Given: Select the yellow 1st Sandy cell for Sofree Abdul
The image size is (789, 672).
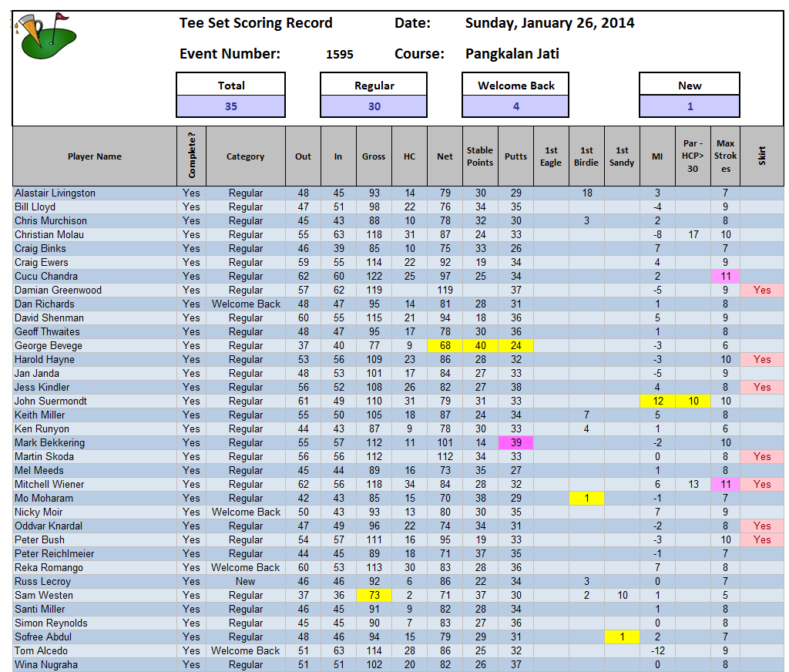Looking at the screenshot, I should tap(622, 637).
